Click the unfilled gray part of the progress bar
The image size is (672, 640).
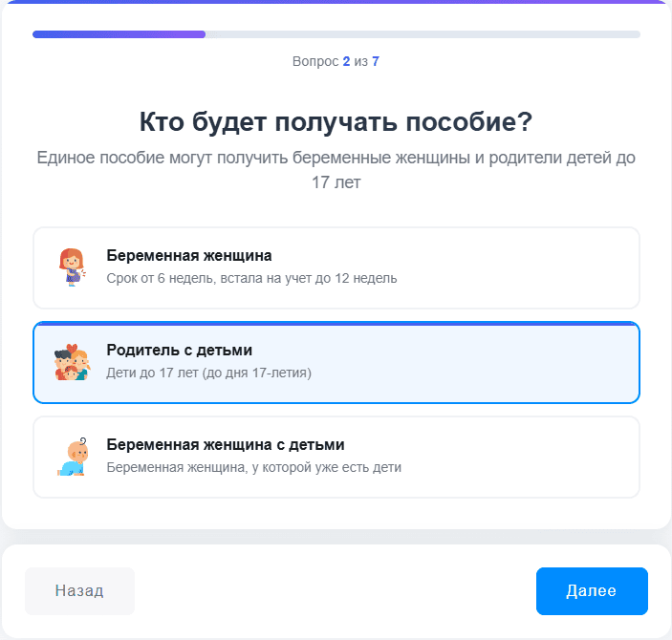[423, 34]
